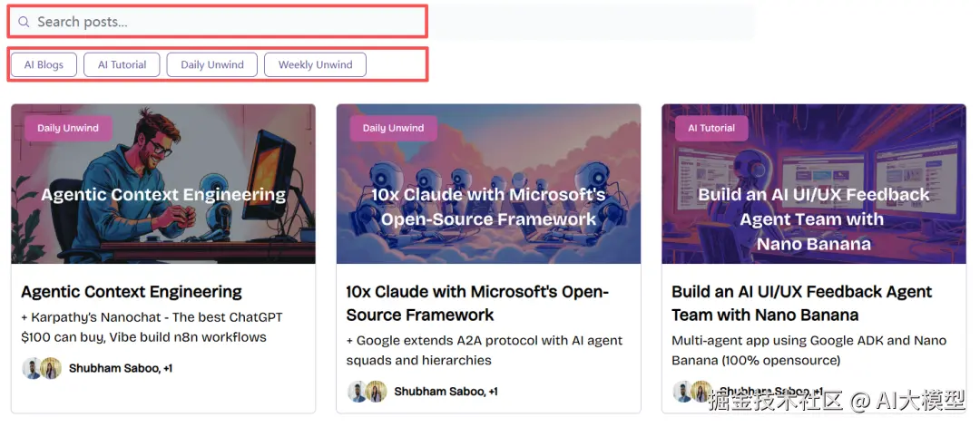
Task: Click Daily Unwind badge on first card
Action: pos(68,128)
